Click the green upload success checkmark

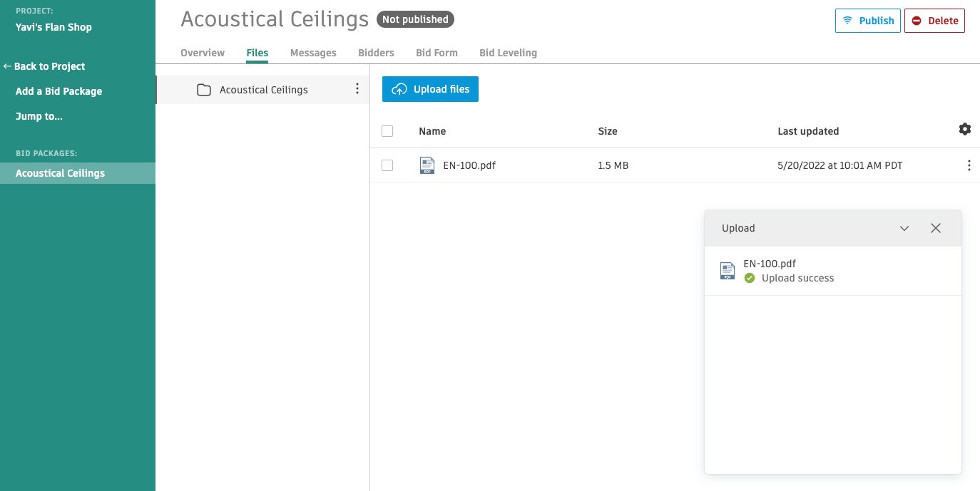tap(750, 278)
